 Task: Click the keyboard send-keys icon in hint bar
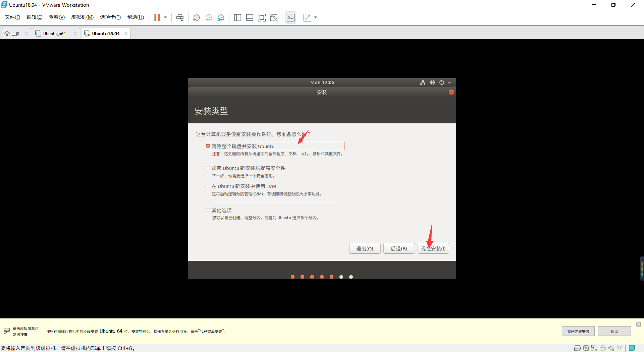[x=7, y=331]
